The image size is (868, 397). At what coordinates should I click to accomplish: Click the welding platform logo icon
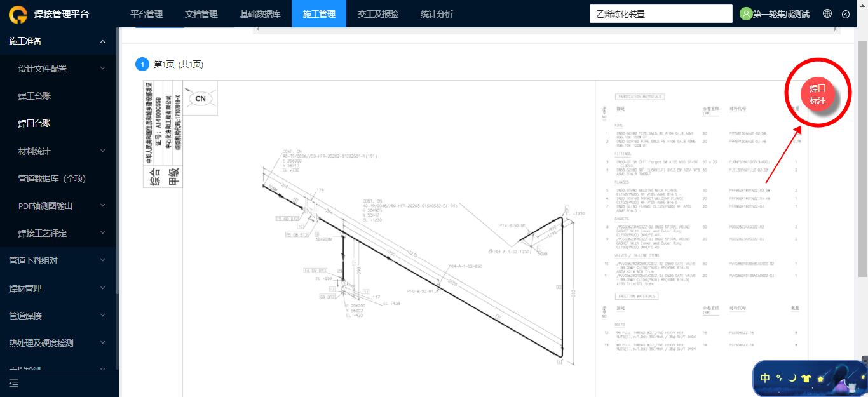point(18,14)
